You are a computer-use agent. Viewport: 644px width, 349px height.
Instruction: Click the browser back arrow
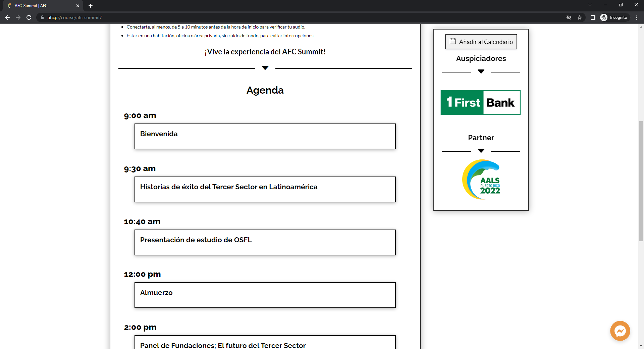(7, 17)
